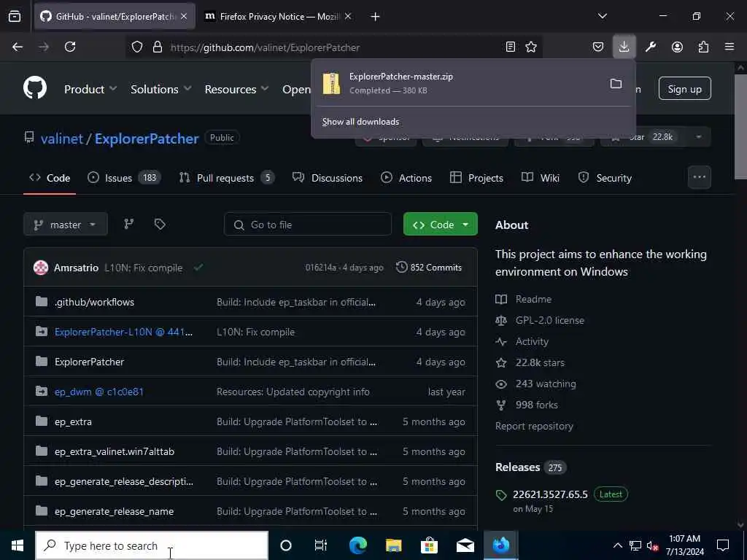Image resolution: width=747 pixels, height=560 pixels.
Task: Open the Pocket save icon
Action: pos(598,47)
